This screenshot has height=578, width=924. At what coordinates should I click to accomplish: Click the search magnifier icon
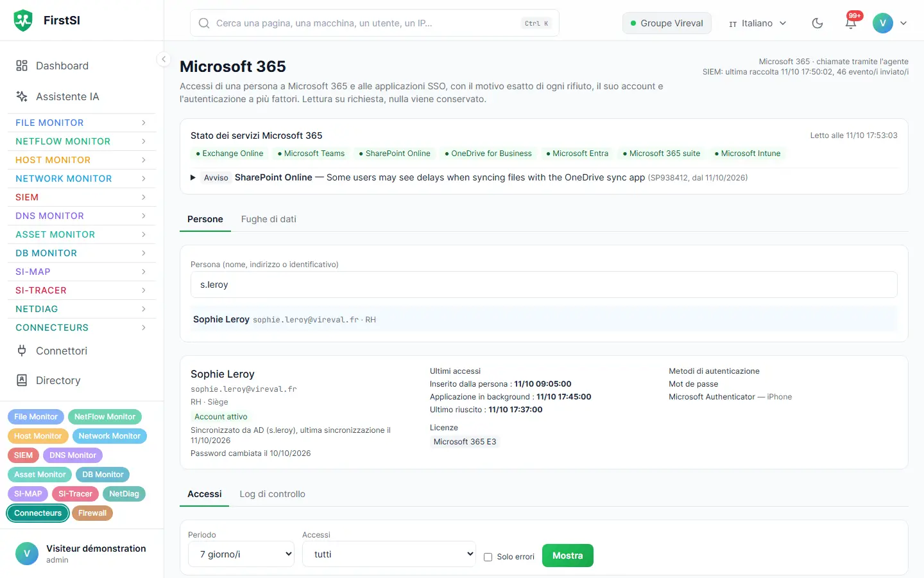[204, 23]
